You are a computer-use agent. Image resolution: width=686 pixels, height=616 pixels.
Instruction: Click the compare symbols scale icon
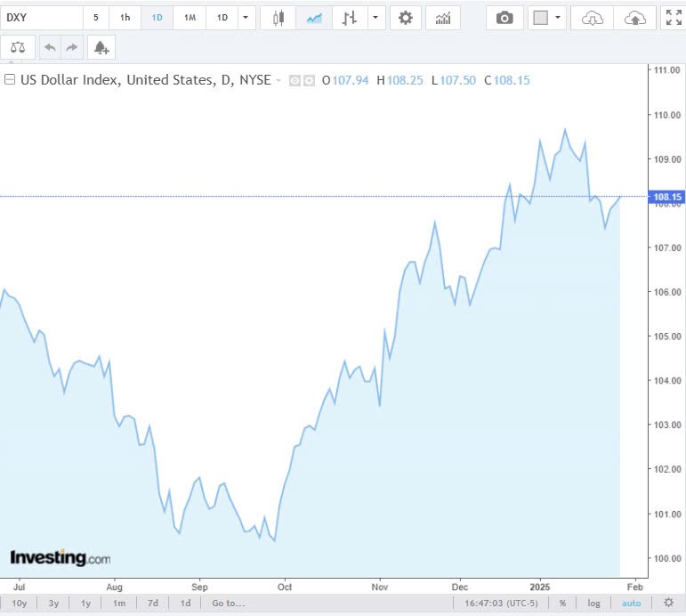19,47
